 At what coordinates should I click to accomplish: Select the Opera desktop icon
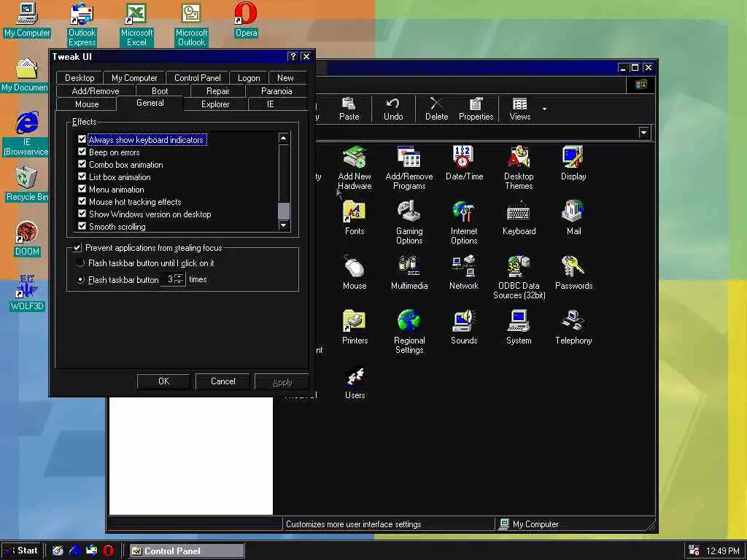pyautogui.click(x=246, y=20)
